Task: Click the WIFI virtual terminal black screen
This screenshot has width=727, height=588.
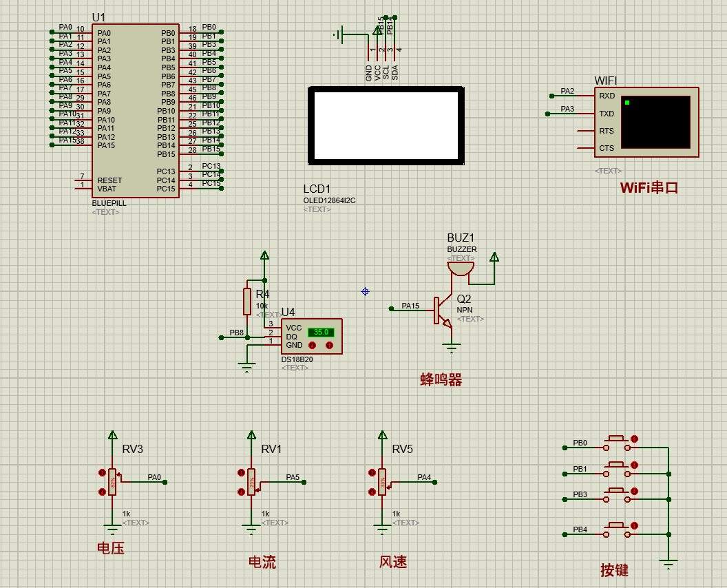Action: 655,123
